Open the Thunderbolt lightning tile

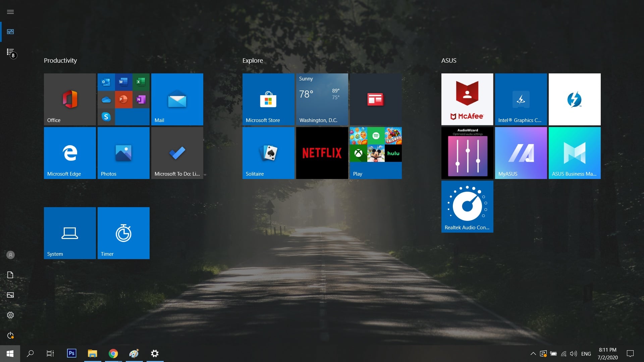coord(575,99)
